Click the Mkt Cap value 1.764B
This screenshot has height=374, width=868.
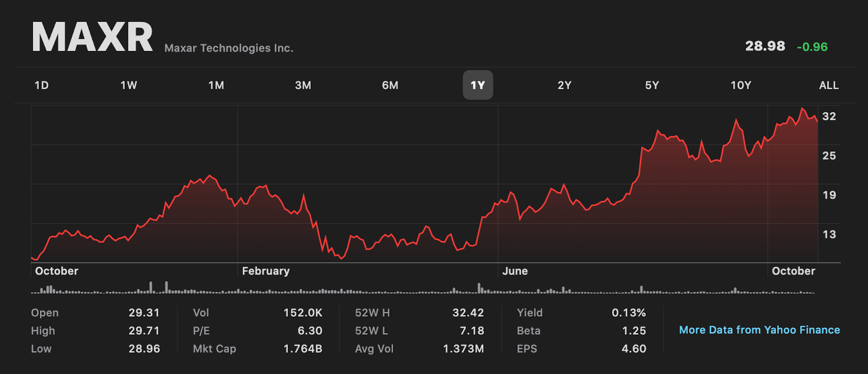(x=303, y=349)
